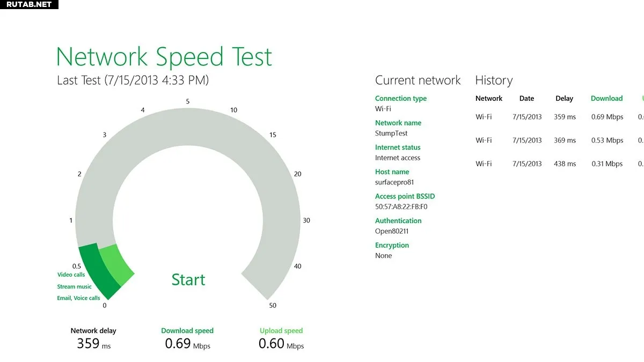Click the Date column header in History
The height and width of the screenshot is (362, 644).
526,99
